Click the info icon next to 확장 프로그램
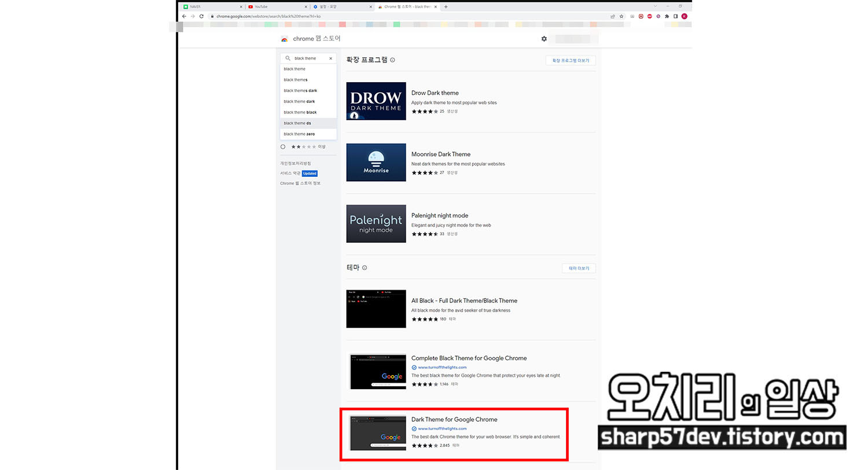Viewport: 868px width, 470px height. coord(392,60)
